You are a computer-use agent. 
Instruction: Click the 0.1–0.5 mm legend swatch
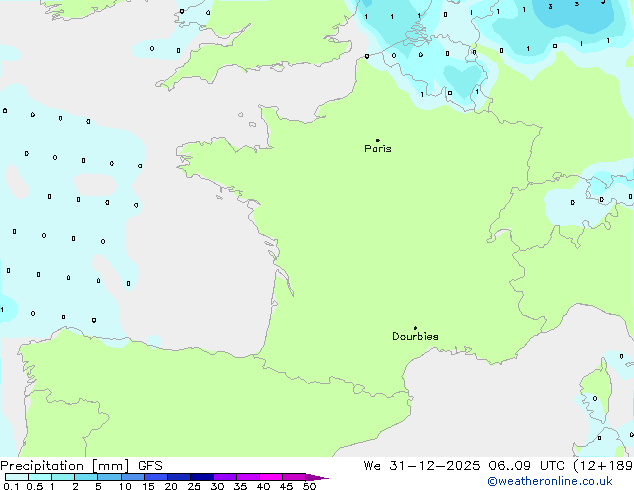[17, 477]
